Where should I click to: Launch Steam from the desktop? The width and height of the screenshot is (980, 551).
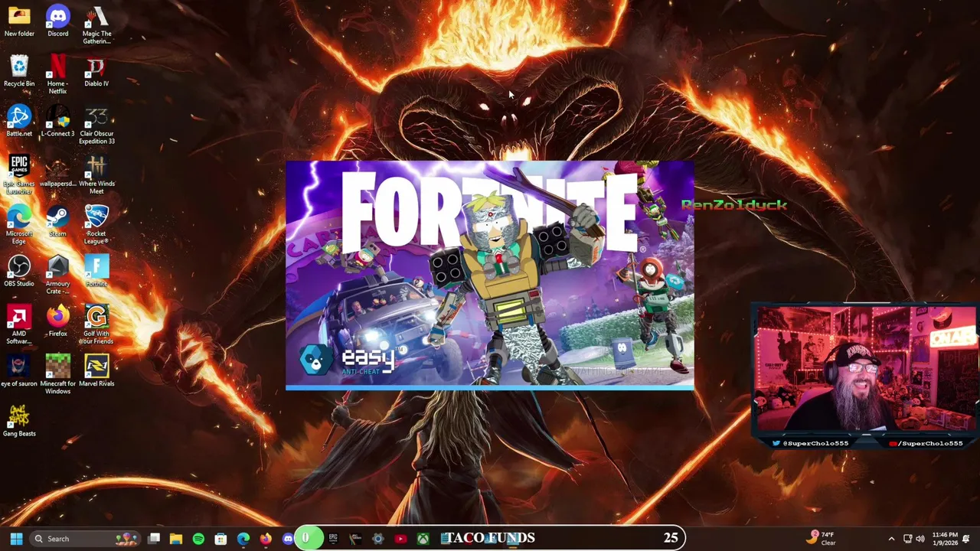57,221
